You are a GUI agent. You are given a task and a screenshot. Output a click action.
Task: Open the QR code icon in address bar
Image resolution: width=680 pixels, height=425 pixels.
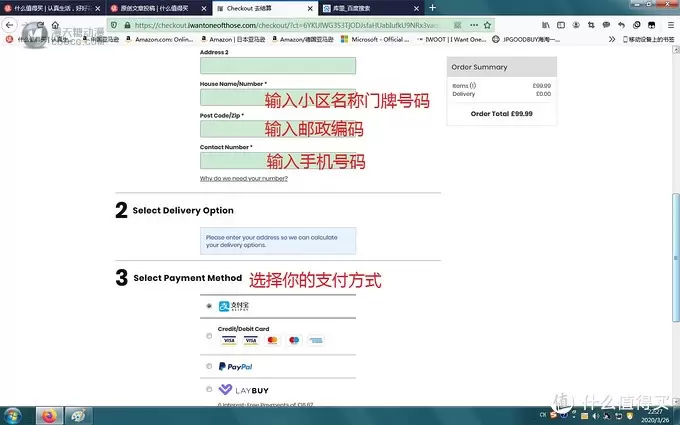point(457,25)
